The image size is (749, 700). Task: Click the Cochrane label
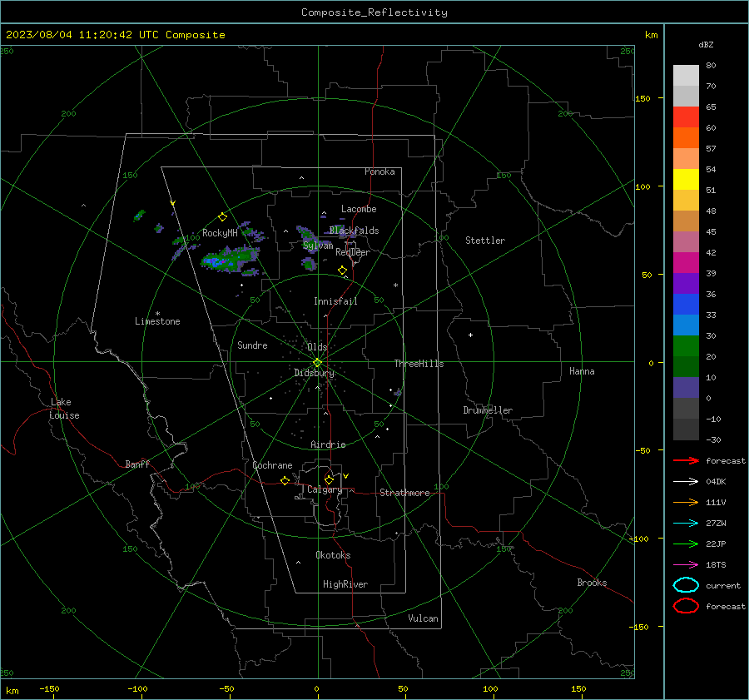pyautogui.click(x=272, y=465)
